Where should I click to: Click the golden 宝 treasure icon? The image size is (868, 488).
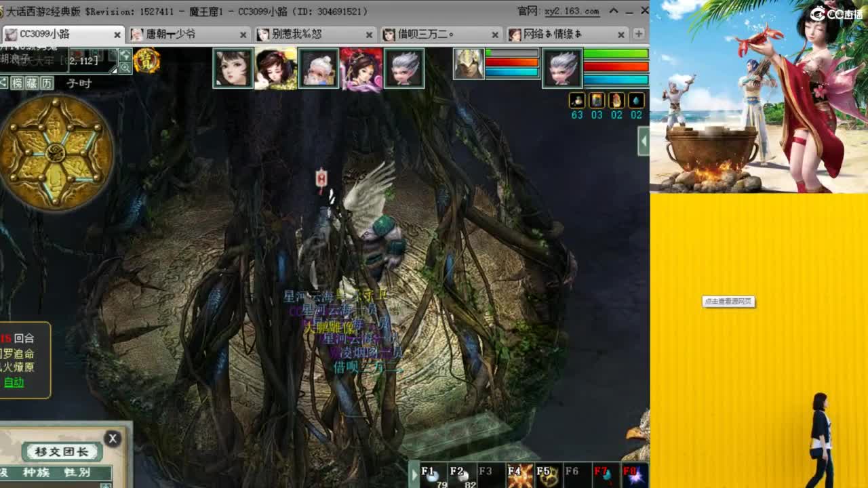[x=146, y=61]
